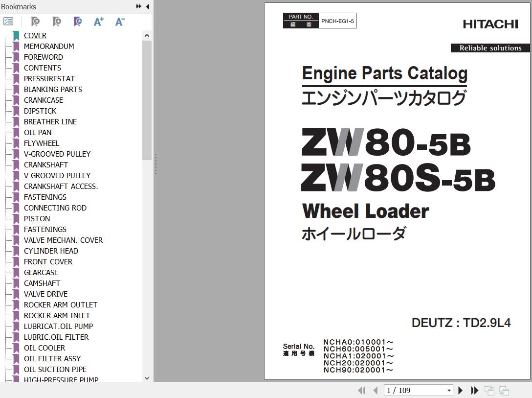Jump to the CAMSHAFT bookmark
This screenshot has width=532, height=398.
(x=42, y=283)
